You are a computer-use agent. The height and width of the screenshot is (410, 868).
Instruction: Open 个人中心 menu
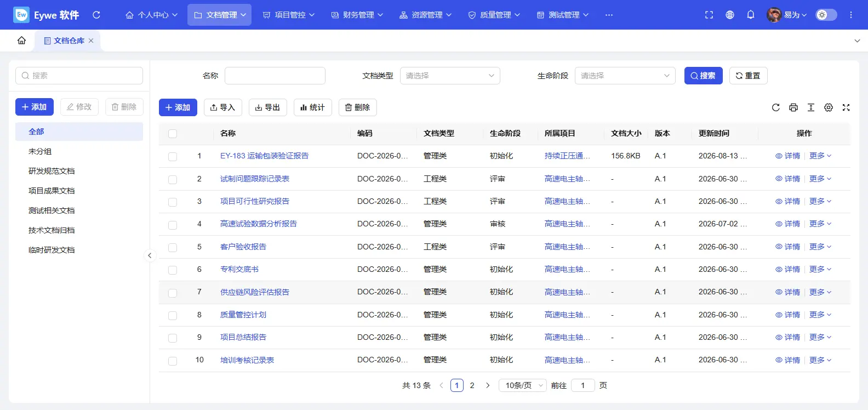coord(152,15)
